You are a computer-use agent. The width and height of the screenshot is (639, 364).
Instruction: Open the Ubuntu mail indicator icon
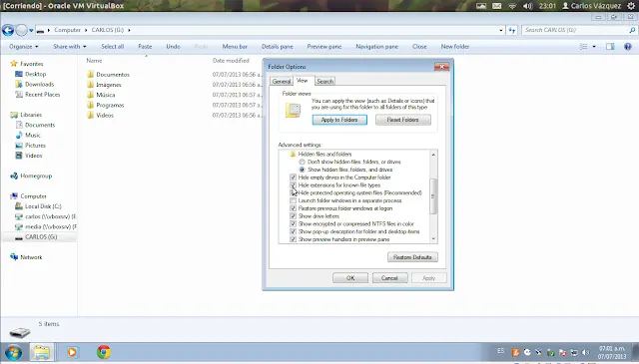point(497,6)
